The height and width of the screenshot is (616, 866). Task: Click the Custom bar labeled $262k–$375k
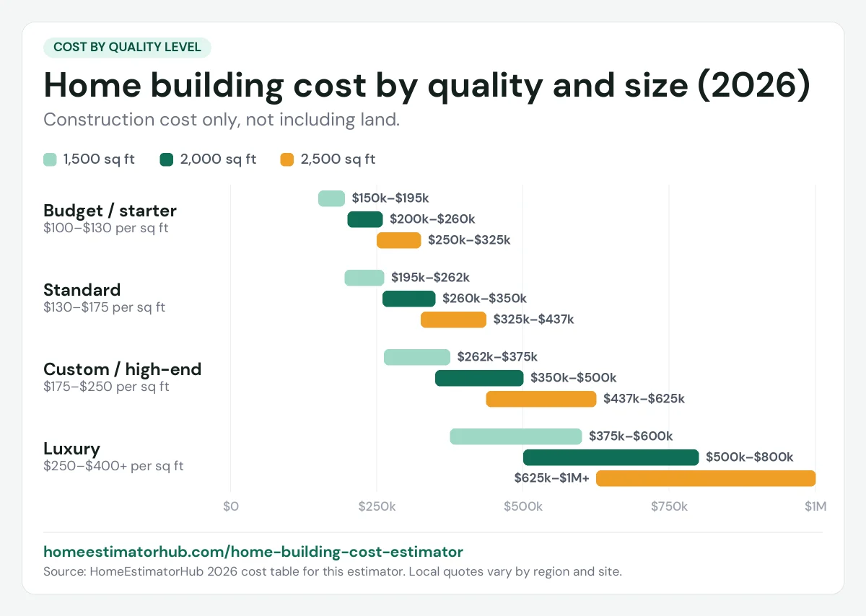[417, 357]
